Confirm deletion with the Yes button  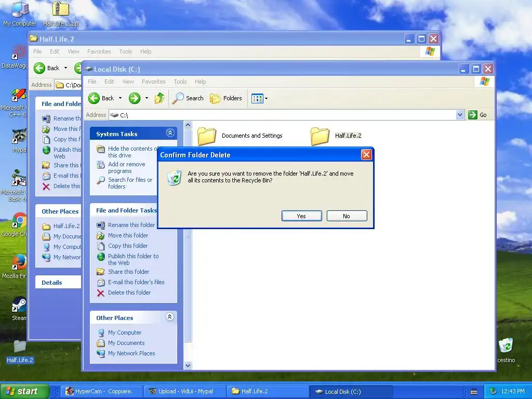click(301, 216)
